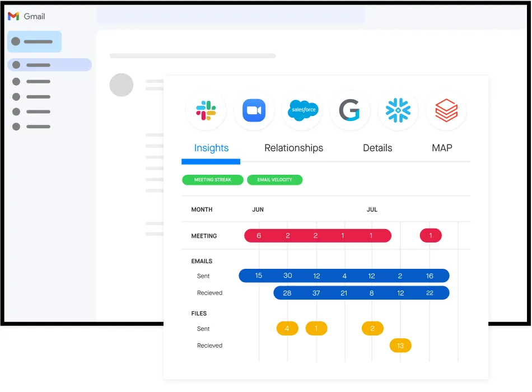This screenshot has width=532, height=392.
Task: Focus the Gmail search bar
Action: tap(231, 15)
